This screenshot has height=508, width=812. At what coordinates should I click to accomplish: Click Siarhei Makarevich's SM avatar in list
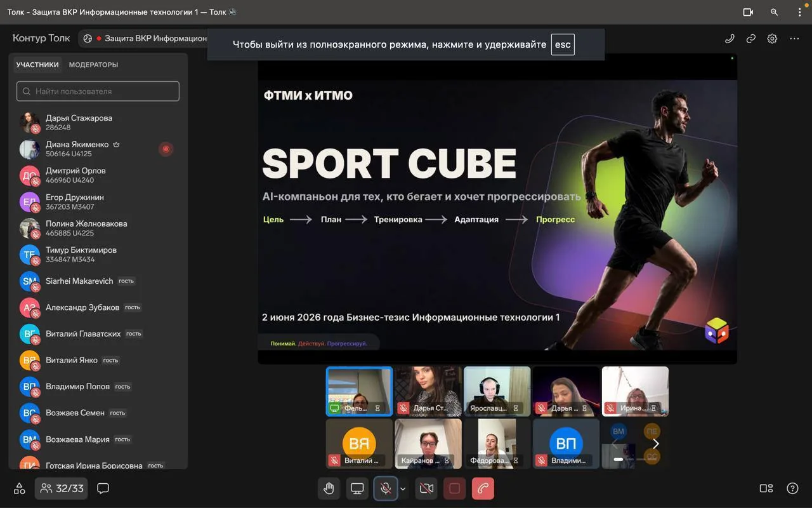29,281
